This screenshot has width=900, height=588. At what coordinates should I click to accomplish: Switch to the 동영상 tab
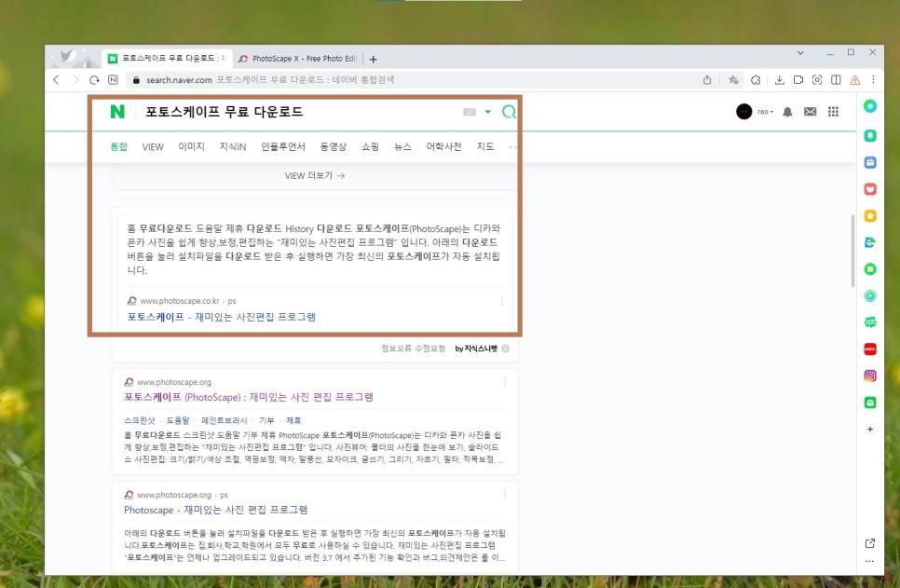(333, 146)
